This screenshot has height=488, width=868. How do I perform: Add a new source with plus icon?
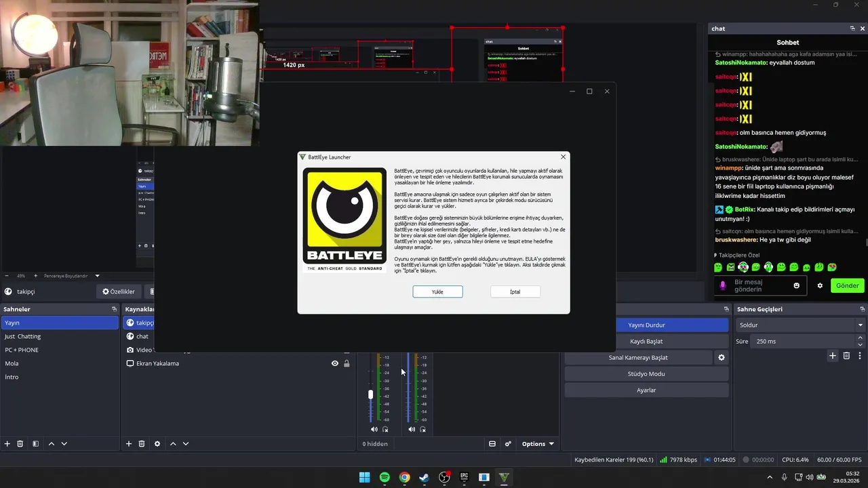coord(129,444)
